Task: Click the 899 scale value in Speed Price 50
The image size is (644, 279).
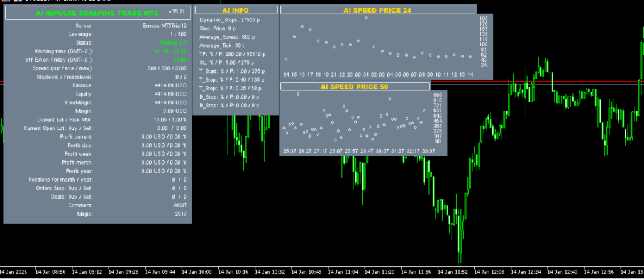Action: point(438,95)
